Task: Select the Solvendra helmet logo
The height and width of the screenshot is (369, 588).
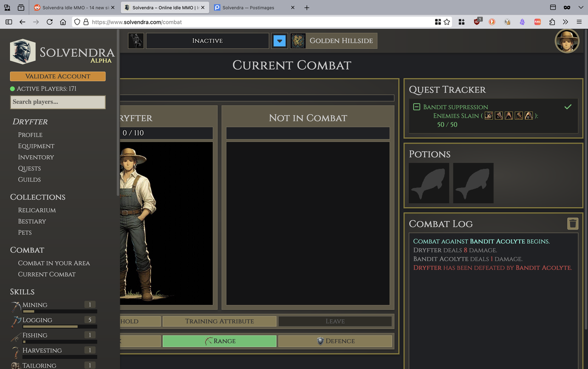Action: click(x=23, y=52)
